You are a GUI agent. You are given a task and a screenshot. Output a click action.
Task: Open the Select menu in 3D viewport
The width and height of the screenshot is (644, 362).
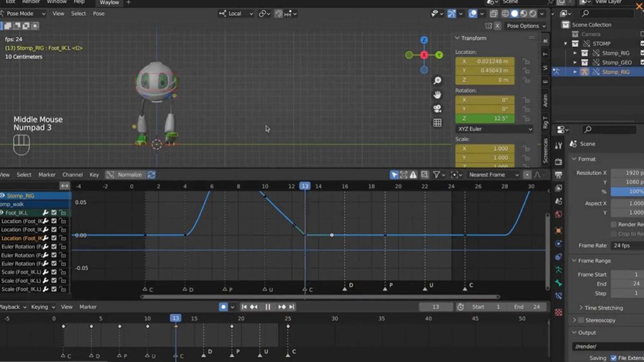point(79,14)
